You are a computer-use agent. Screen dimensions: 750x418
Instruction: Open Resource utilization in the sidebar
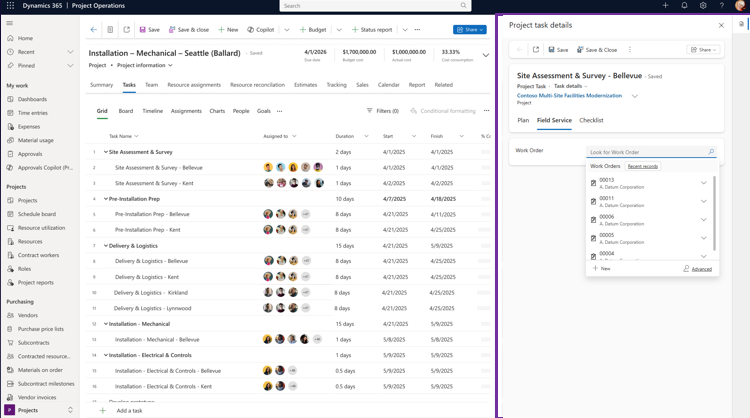pyautogui.click(x=41, y=228)
